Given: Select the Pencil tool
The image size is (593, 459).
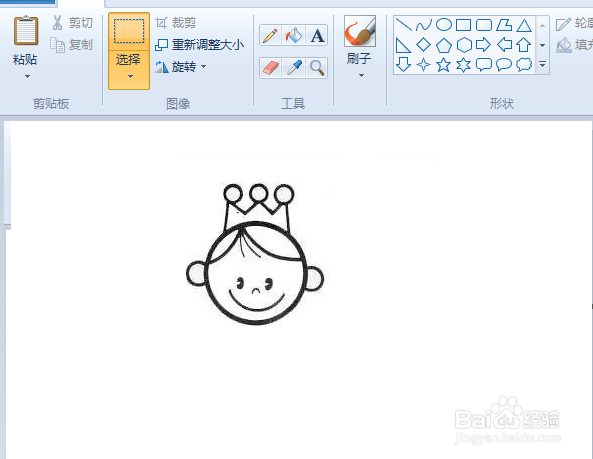Looking at the screenshot, I should (270, 36).
